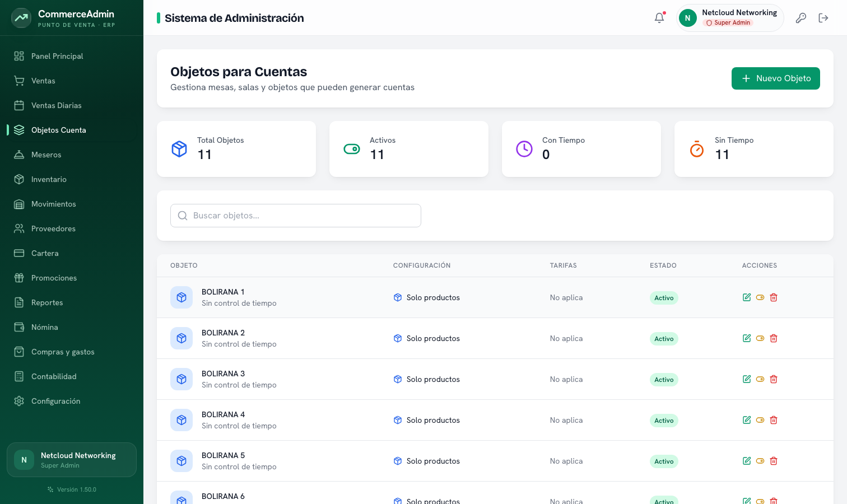Click the ESTADO column header

click(663, 265)
